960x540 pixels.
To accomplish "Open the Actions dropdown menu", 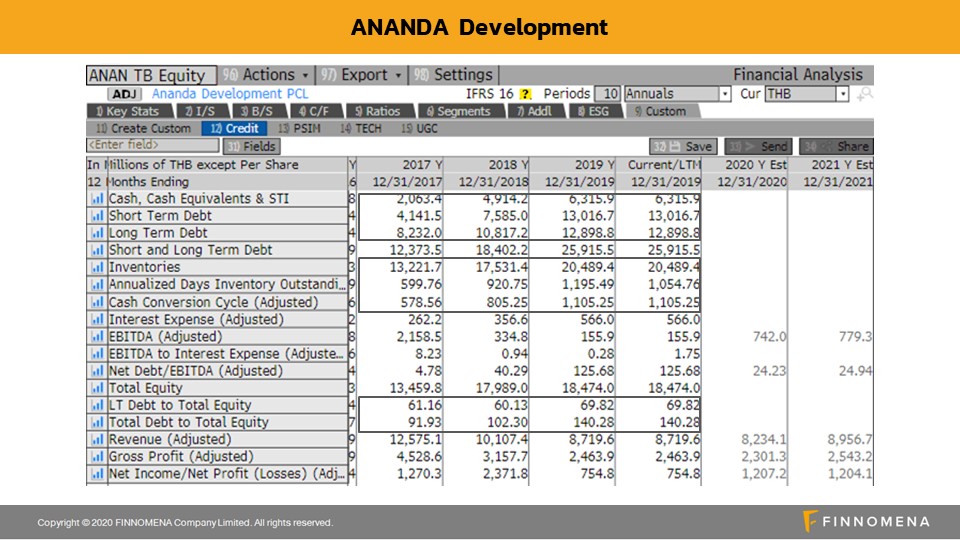I will tap(266, 75).
